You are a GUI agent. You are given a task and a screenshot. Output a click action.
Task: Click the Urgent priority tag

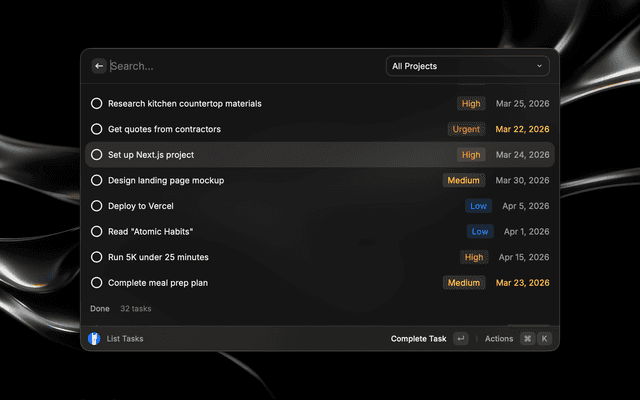coord(466,129)
